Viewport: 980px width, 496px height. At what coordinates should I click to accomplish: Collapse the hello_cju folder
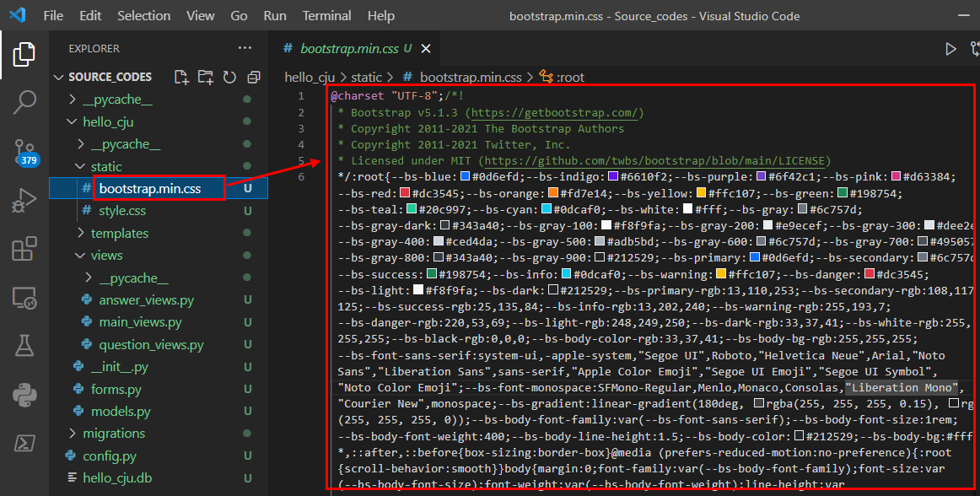[72, 122]
